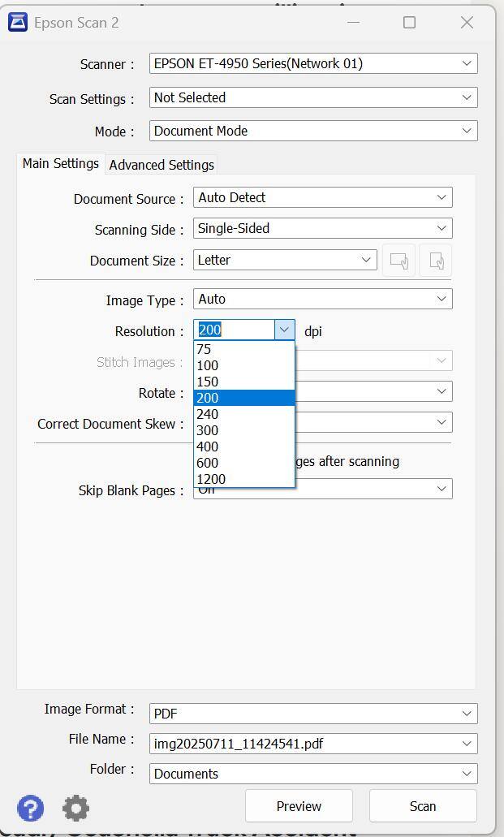Click the landscape orientation icon

pyautogui.click(x=398, y=261)
